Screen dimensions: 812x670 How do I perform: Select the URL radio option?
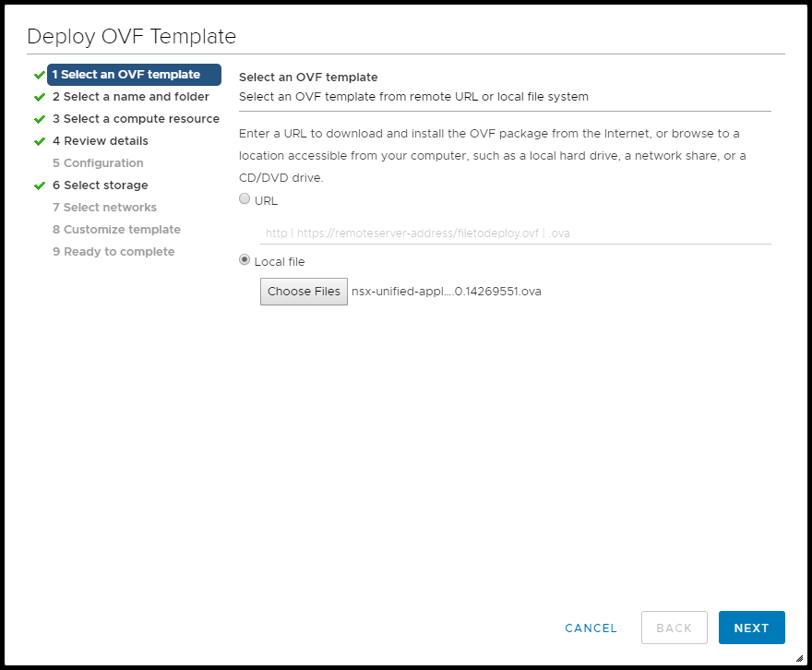pyautogui.click(x=245, y=199)
